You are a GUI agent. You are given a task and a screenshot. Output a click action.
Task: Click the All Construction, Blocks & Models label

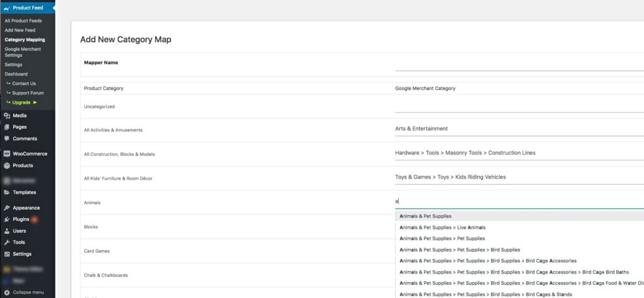tap(119, 154)
